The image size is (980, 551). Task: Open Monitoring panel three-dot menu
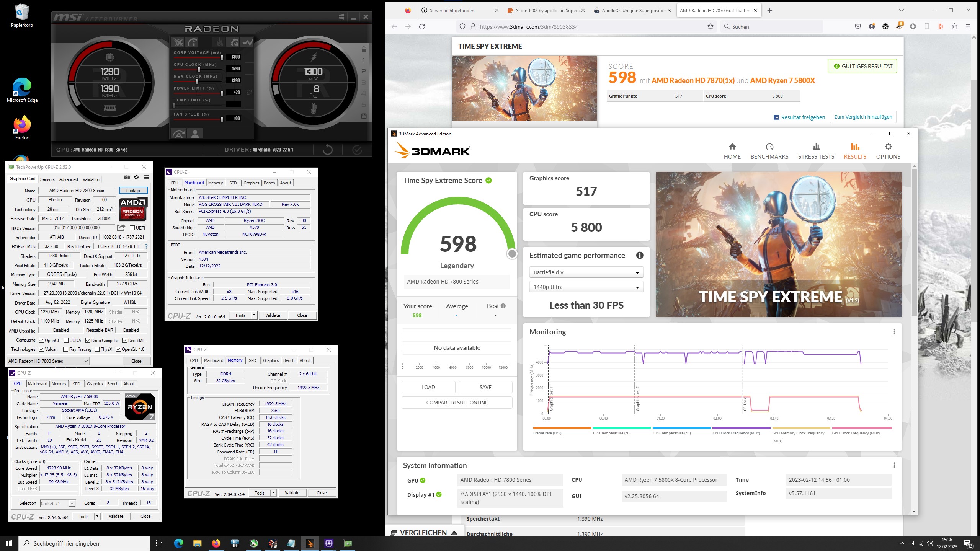894,332
